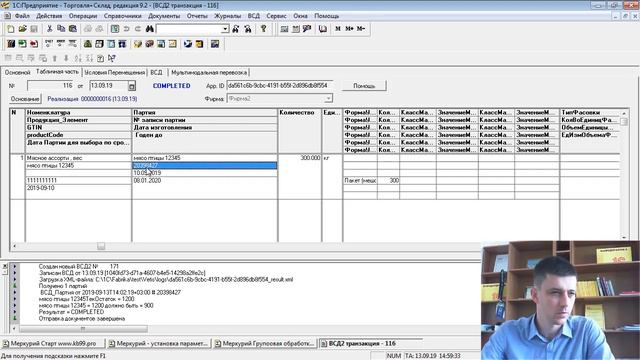Click the Copy icon in the toolbar
Screen dimensions: 640x360
61,29
